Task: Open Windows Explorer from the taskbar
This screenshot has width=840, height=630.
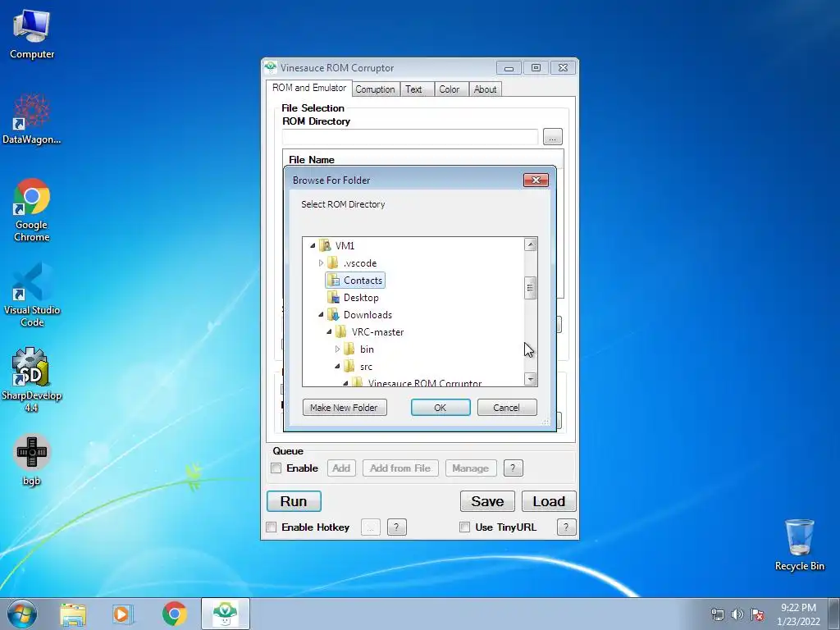Action: pyautogui.click(x=73, y=614)
